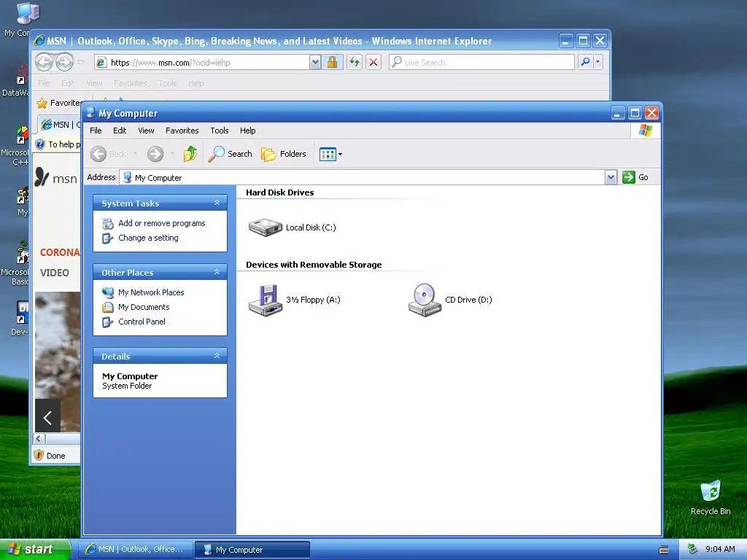Viewport: 747px width, 560px height.
Task: Open the Tools menu in My Computer
Action: 220,131
